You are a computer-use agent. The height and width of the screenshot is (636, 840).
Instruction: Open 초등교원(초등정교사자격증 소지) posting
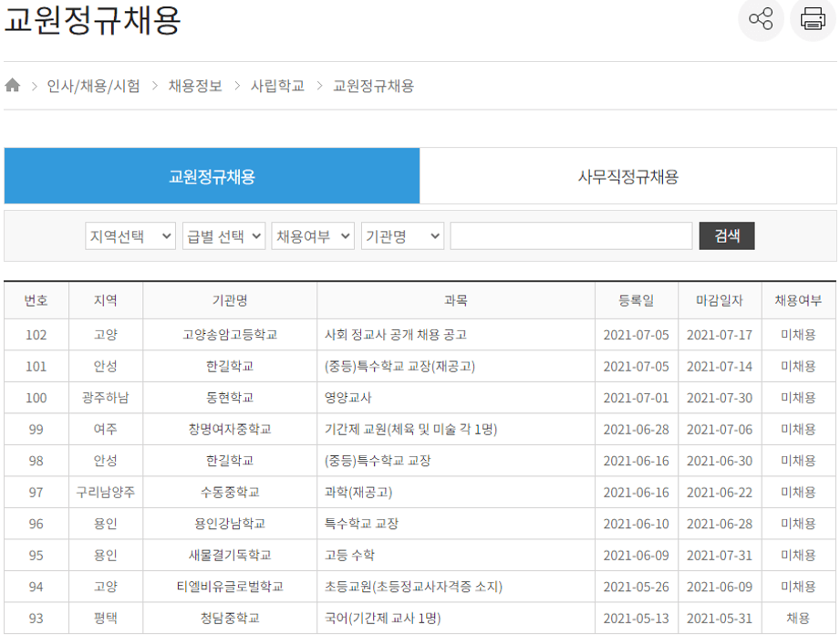[x=413, y=587]
